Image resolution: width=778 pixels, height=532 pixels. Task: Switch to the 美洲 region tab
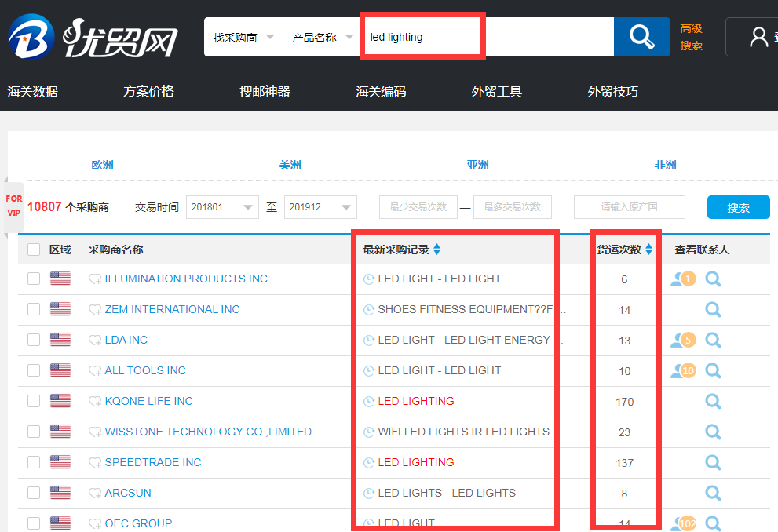coord(290,165)
